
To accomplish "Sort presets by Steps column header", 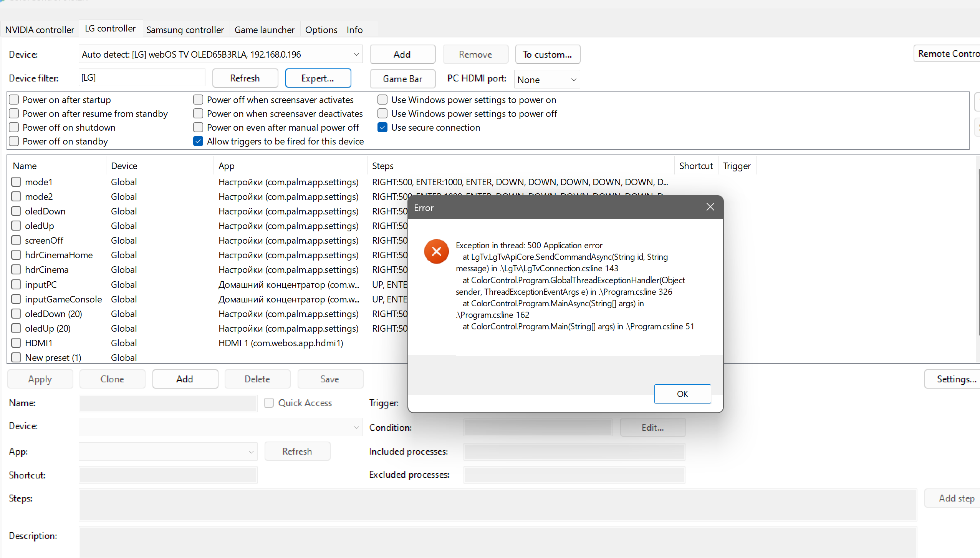I will click(x=382, y=166).
